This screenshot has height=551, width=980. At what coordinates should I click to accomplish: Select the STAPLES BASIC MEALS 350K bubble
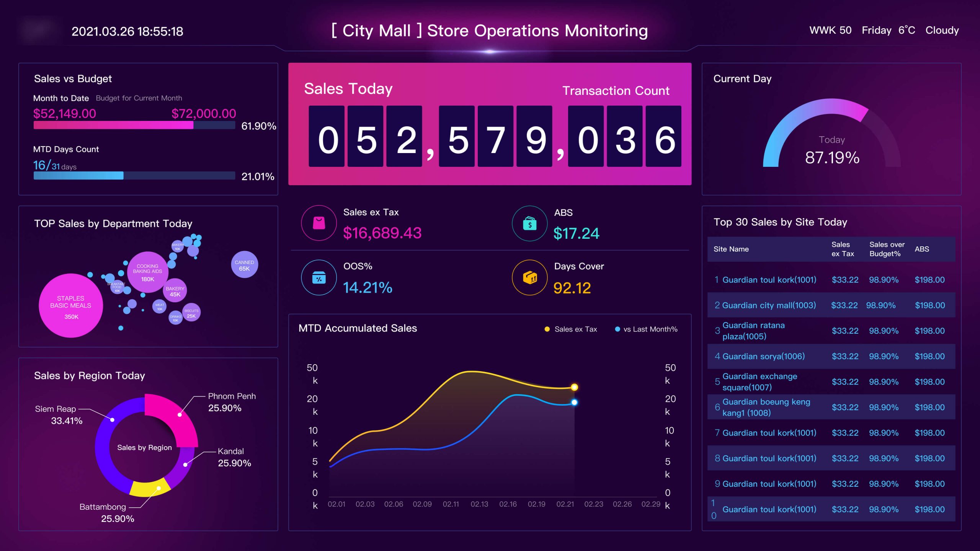(71, 306)
